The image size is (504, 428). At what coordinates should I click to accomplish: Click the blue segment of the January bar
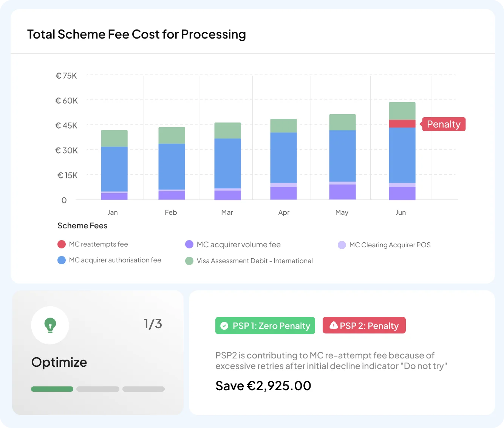[114, 169]
